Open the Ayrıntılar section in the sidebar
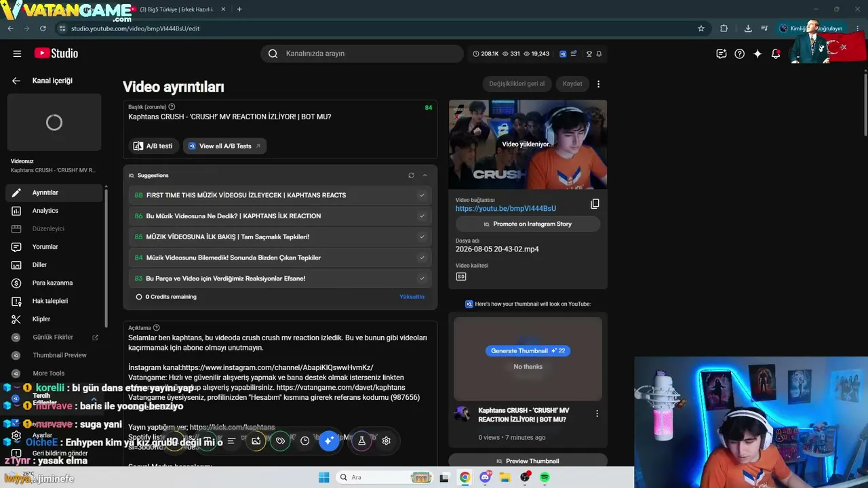 pyautogui.click(x=54, y=192)
